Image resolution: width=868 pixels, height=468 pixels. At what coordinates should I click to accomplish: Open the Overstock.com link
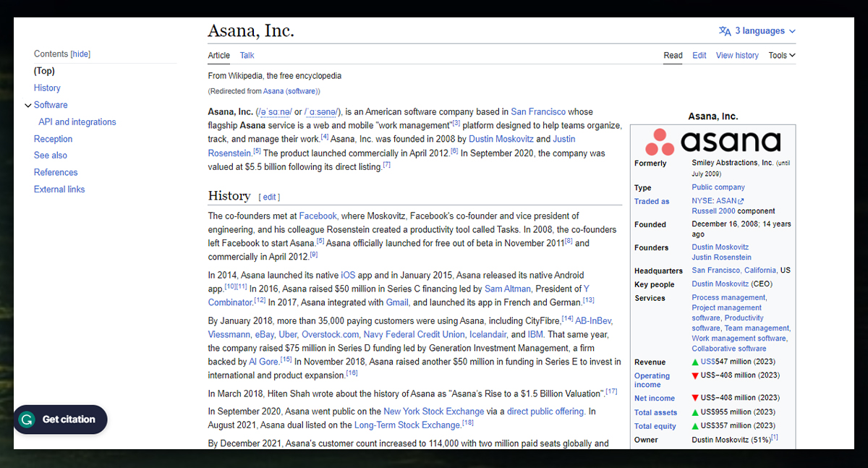330,335
